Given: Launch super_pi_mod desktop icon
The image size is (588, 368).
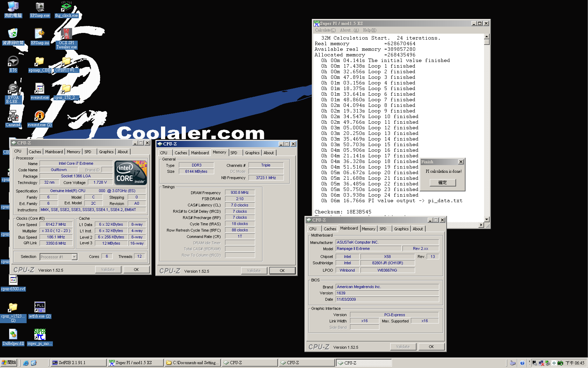Looking at the screenshot, I should click(x=40, y=338).
